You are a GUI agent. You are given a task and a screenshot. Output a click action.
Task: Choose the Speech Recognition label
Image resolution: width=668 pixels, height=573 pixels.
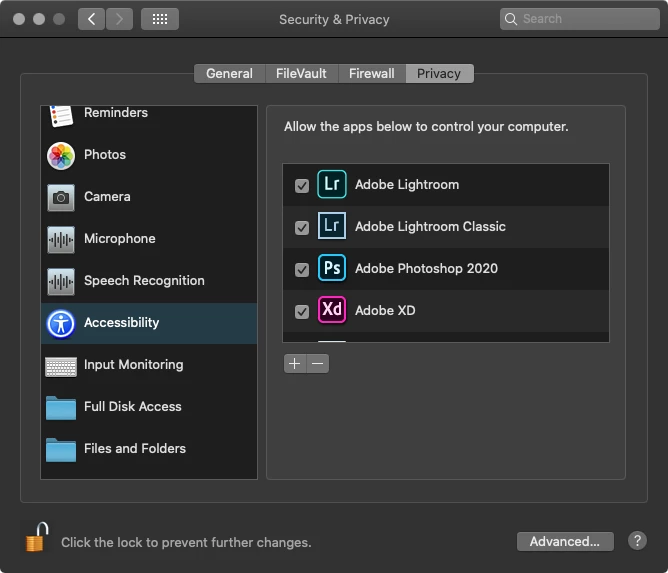pyautogui.click(x=144, y=281)
